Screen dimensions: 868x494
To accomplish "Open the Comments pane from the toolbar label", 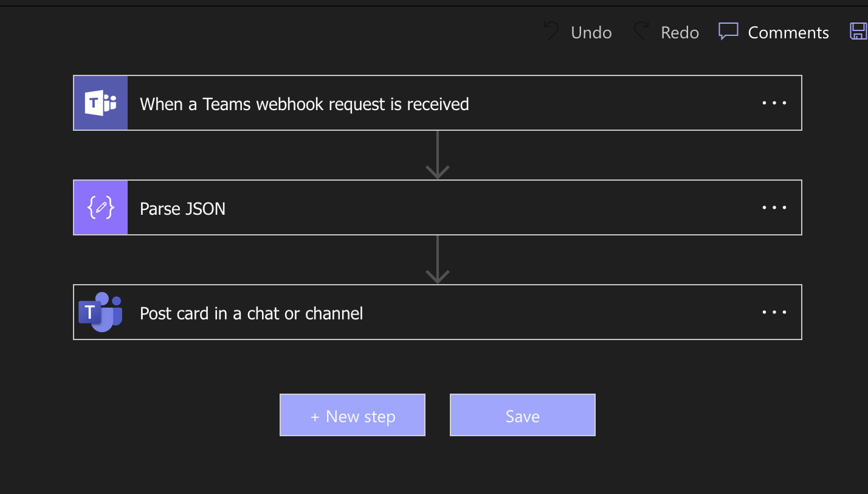I will 788,32.
